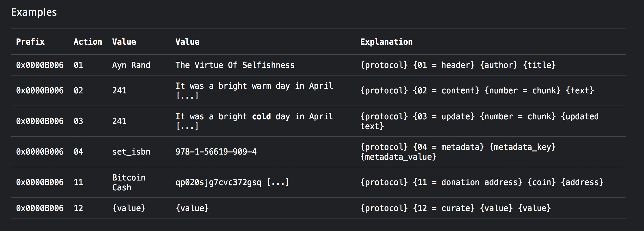Screen dimensions: 644x231
Task: Click action code 01 cell
Action: coord(78,65)
